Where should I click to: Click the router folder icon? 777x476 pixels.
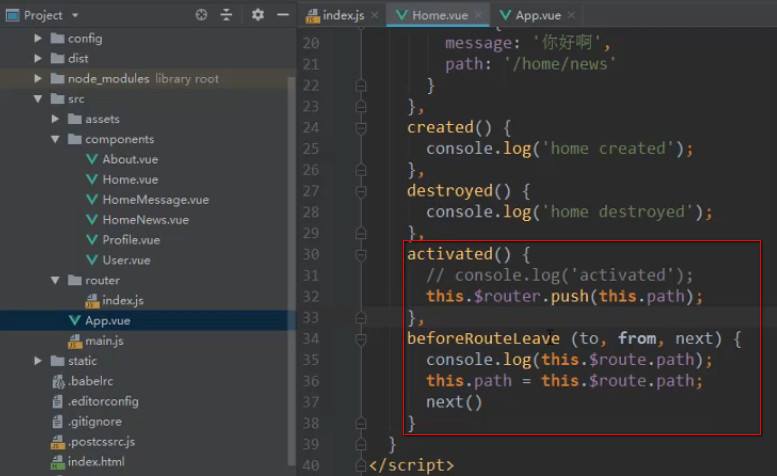click(x=75, y=280)
